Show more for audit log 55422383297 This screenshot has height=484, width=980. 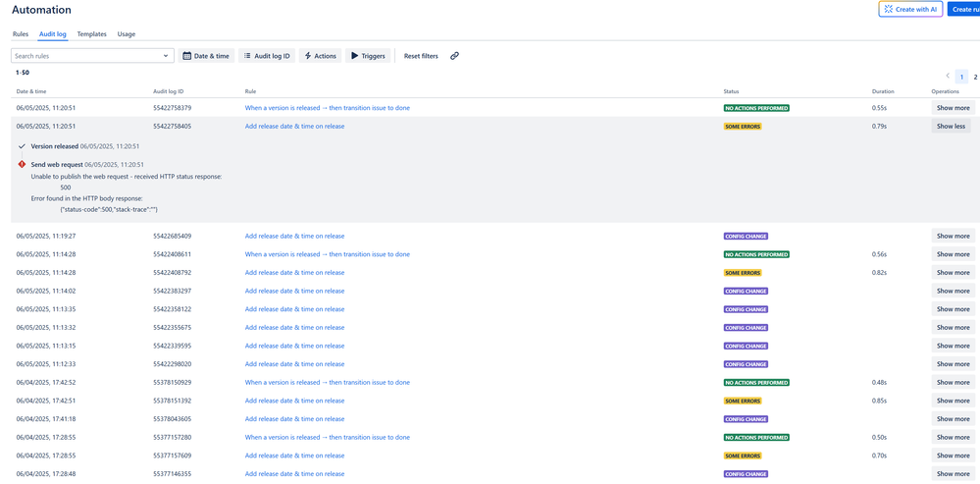954,291
